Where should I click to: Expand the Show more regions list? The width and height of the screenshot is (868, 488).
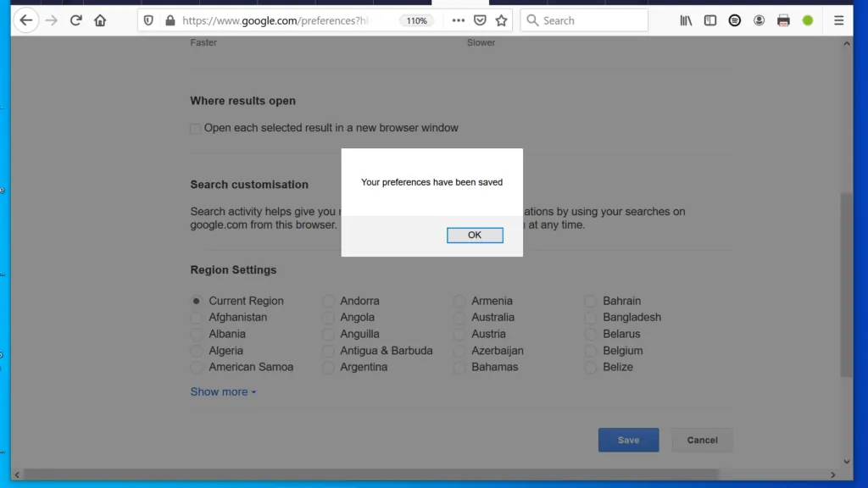coord(218,391)
